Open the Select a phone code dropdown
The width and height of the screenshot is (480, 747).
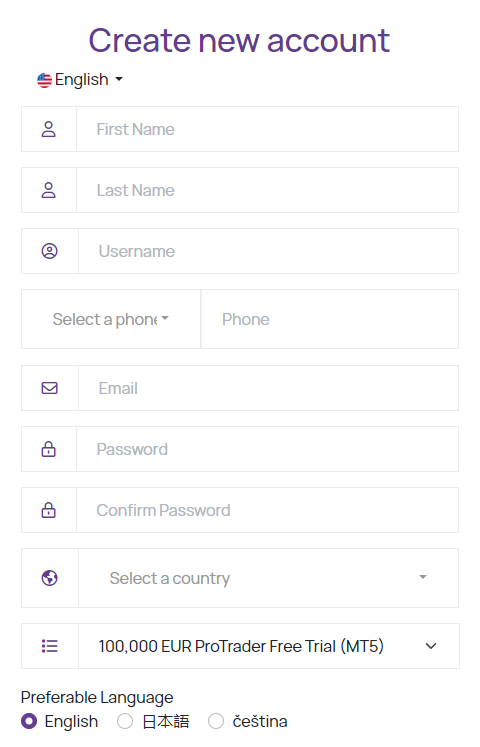point(111,319)
